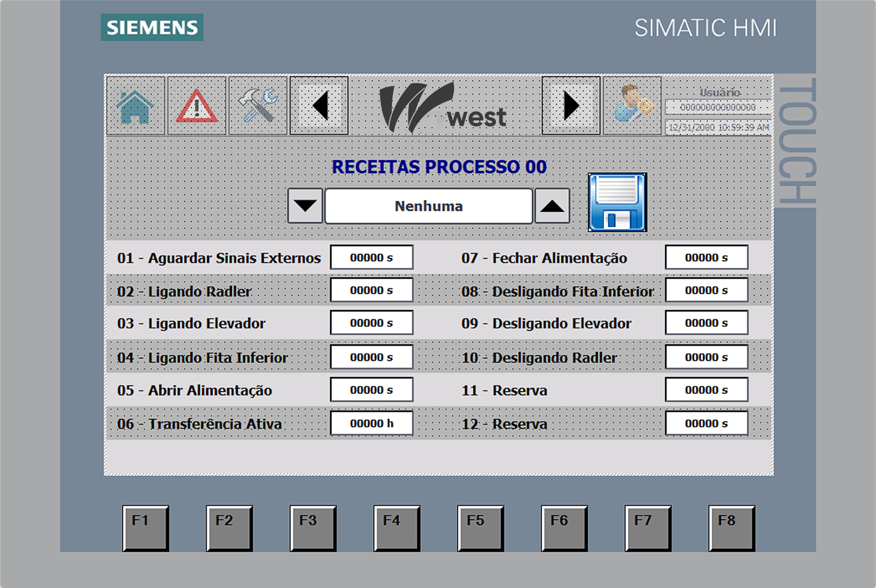
Task: Open the user login icon
Action: [x=632, y=106]
